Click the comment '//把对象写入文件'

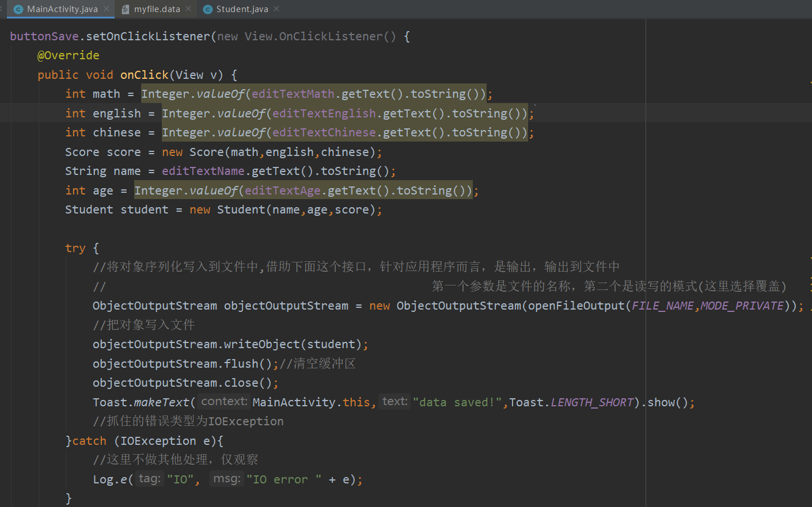[144, 325]
